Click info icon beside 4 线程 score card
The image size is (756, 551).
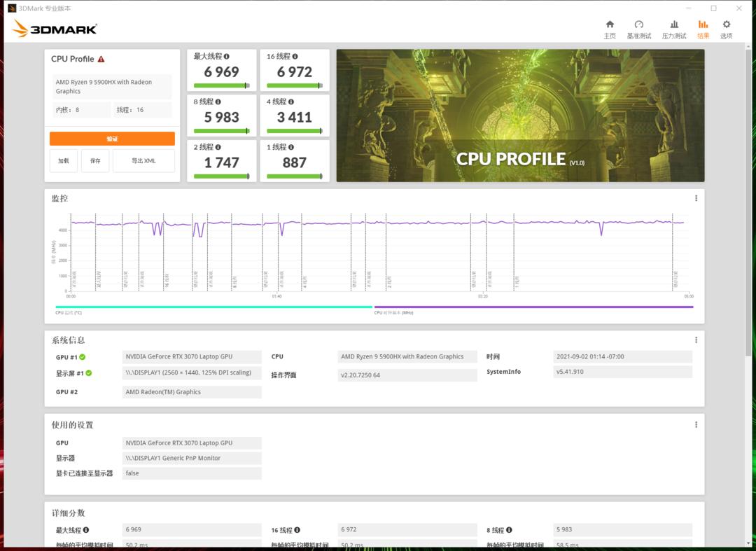pos(291,102)
